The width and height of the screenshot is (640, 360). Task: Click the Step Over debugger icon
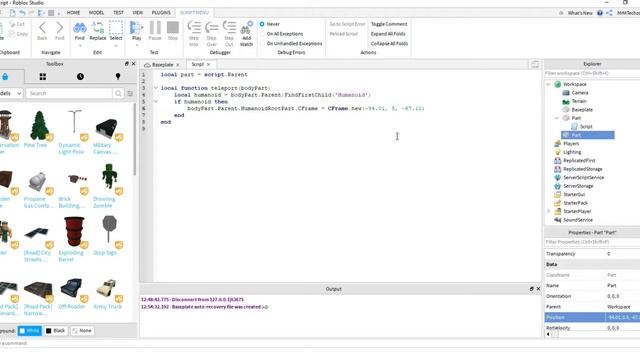click(x=211, y=28)
